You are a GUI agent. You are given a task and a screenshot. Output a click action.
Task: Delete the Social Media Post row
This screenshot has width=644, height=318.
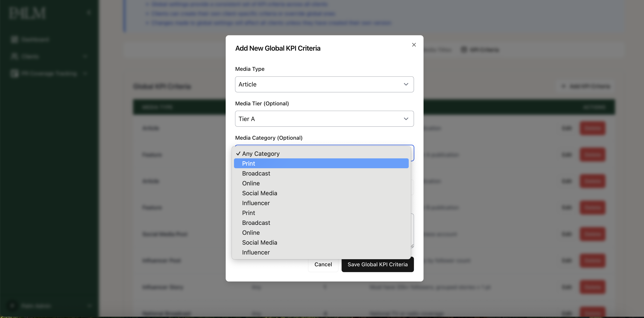[592, 234]
